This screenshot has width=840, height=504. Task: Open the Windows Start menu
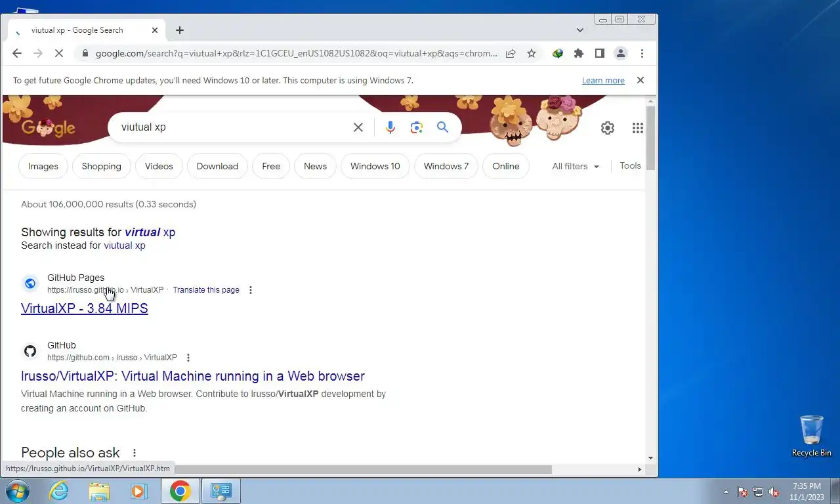(17, 491)
